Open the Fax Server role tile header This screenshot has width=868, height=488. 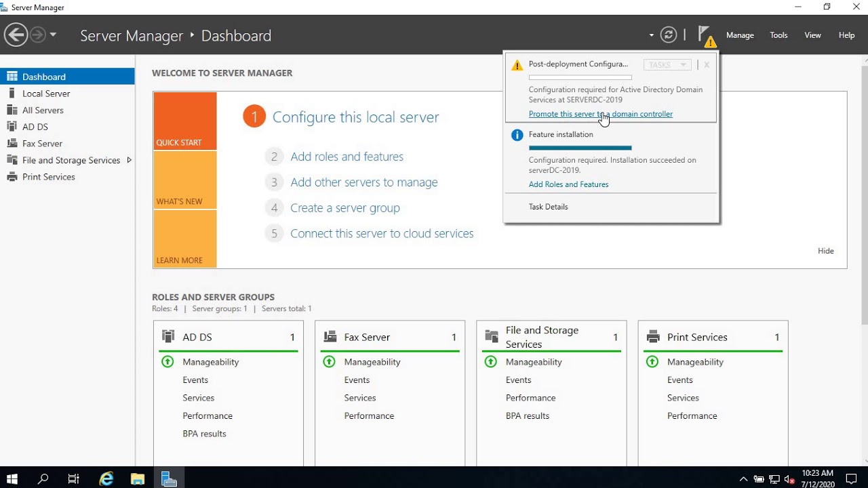(390, 337)
